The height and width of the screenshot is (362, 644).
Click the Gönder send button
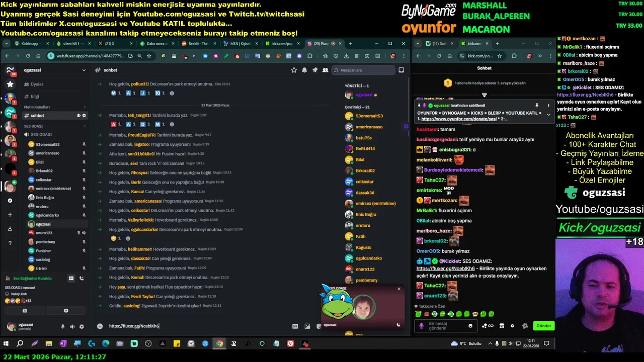coord(543,326)
